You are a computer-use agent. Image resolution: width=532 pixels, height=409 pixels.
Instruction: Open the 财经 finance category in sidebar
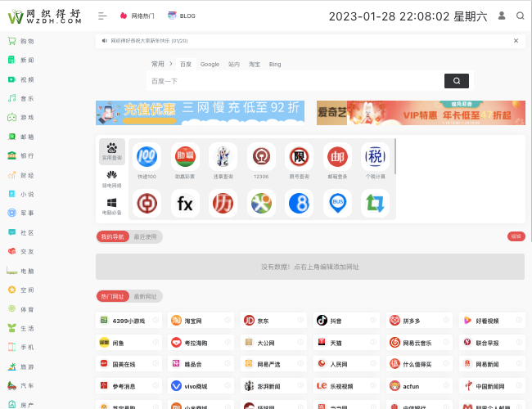[x=20, y=175]
